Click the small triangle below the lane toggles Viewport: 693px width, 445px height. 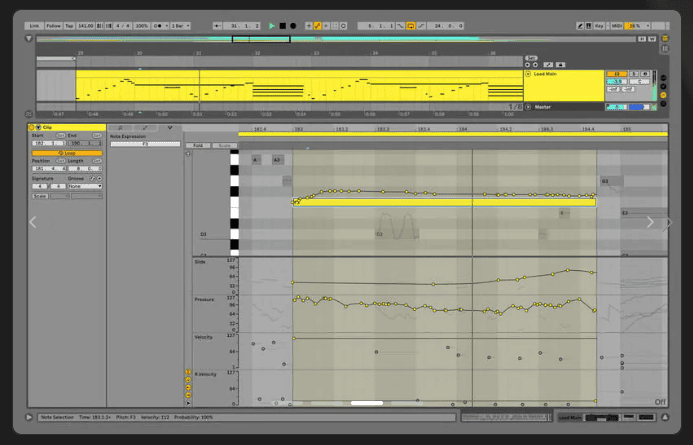coord(188,403)
